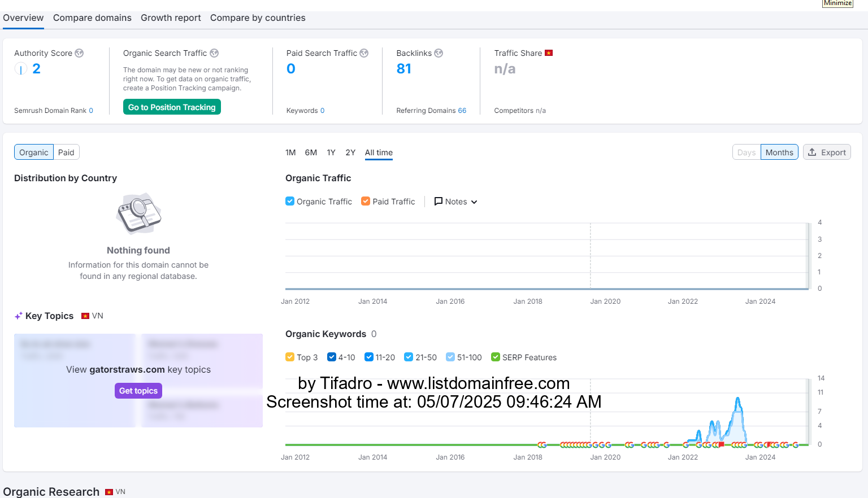Click keywords chart peak near 2023
This screenshot has height=498, width=868.
[737, 400]
